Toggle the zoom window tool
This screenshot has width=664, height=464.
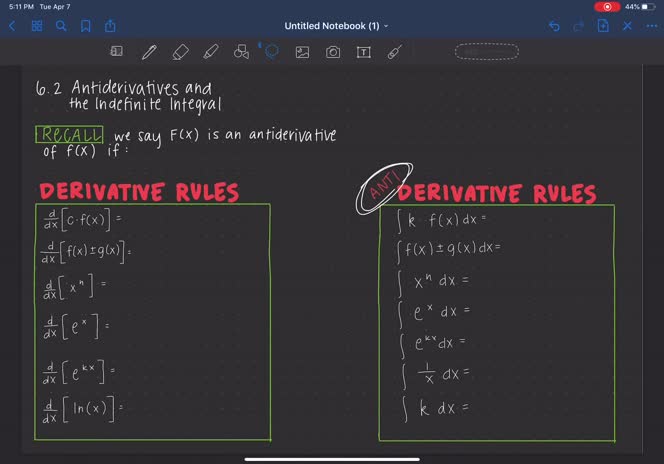coord(116,52)
